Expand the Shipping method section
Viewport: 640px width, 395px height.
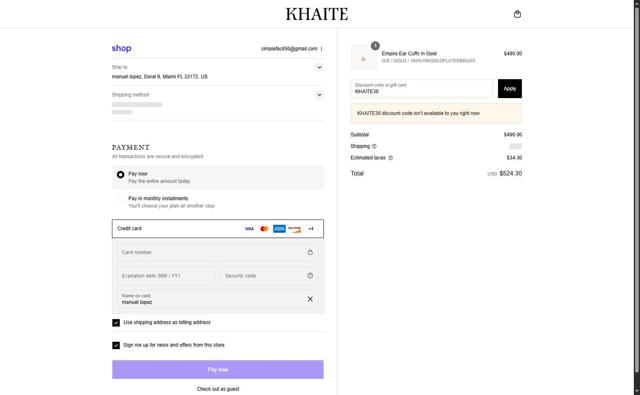click(x=319, y=95)
